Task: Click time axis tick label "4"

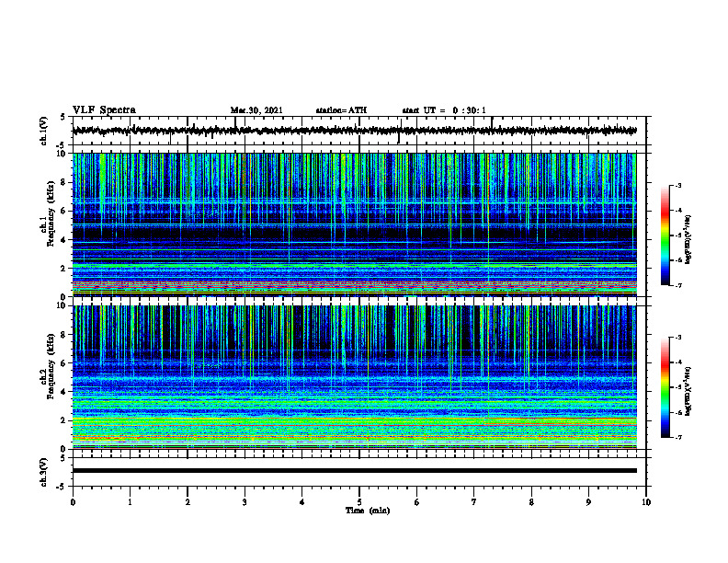Action: pos(302,502)
